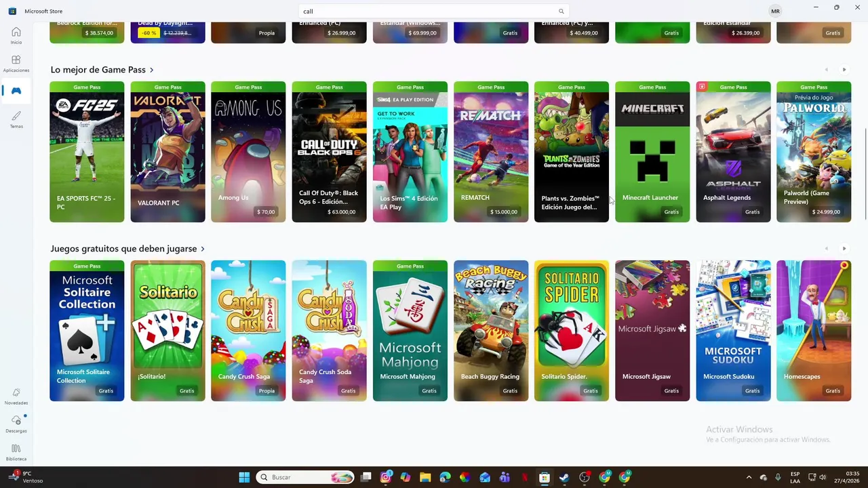
Task: Open Palworld Game Preview card
Action: [x=814, y=152]
